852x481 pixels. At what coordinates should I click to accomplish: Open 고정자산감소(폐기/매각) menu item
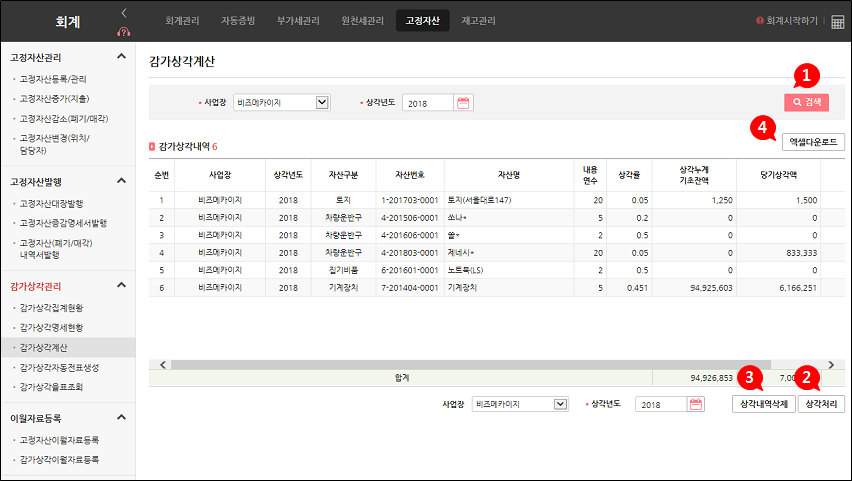point(64,118)
